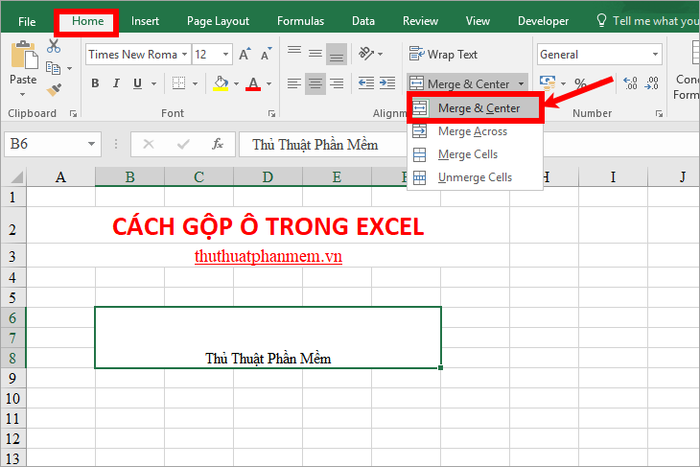Viewport: 700px width, 467px height.
Task: Open the General number format dropdown
Action: (x=655, y=54)
